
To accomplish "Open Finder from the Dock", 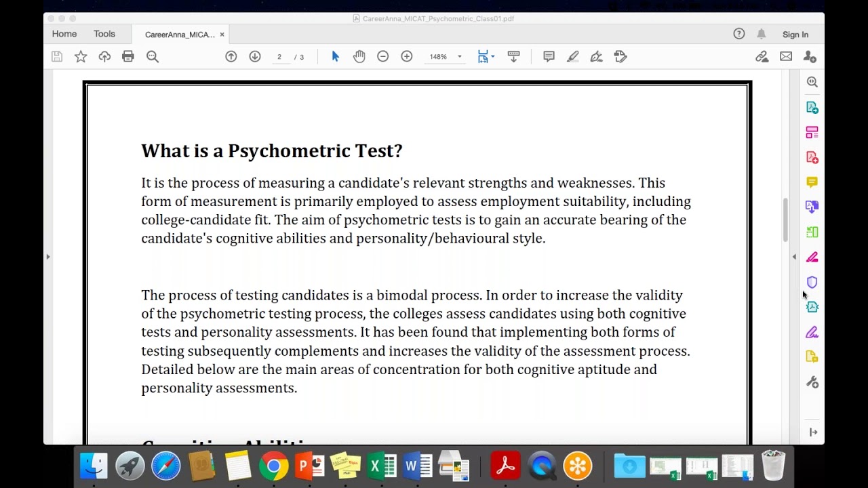I will pyautogui.click(x=94, y=466).
